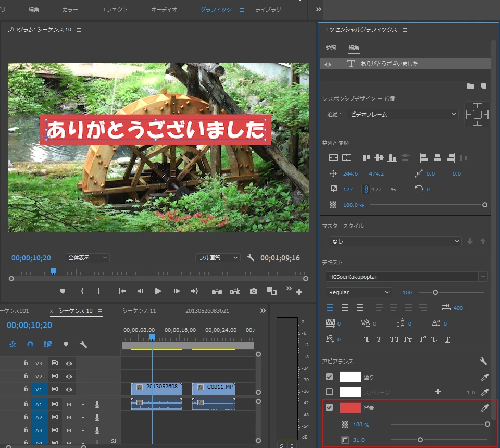500x448 pixels.
Task: Center align text paragraph
Action: tap(345, 308)
